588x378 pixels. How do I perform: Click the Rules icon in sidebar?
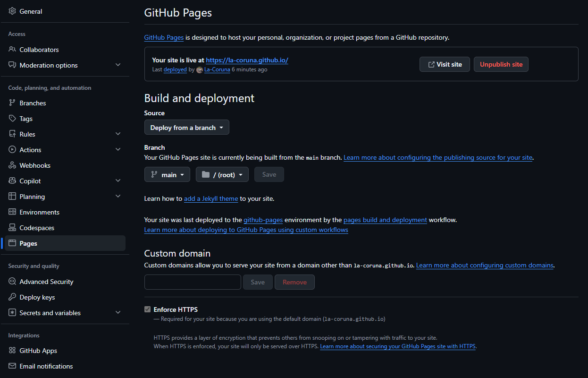(x=12, y=134)
